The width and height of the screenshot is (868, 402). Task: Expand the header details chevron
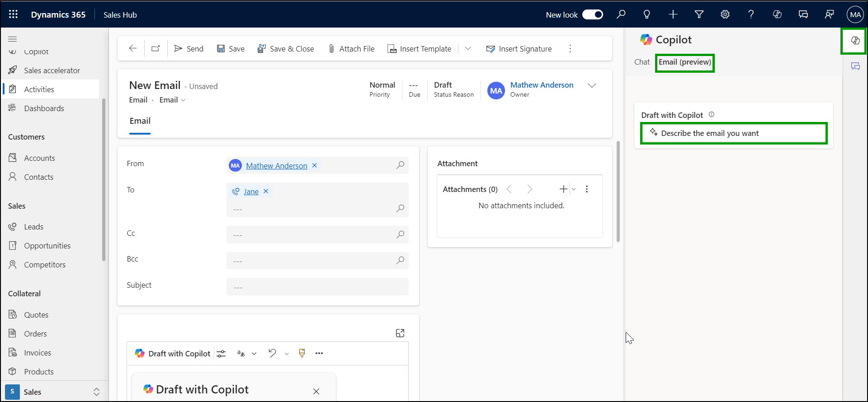click(592, 85)
